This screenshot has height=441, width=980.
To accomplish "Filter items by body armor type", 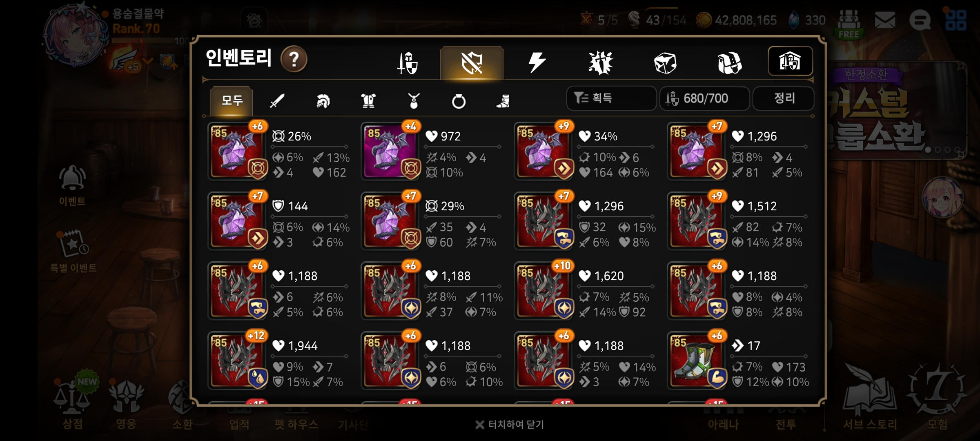I will [x=368, y=101].
